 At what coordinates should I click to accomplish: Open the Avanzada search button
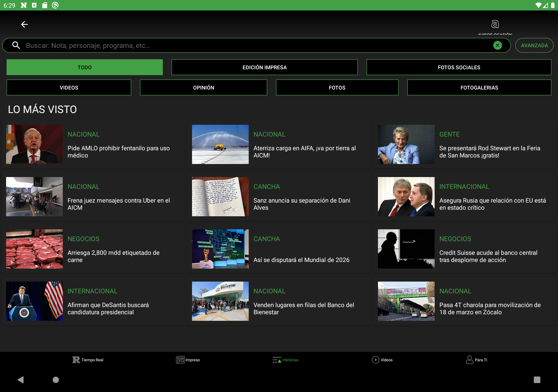(x=534, y=46)
